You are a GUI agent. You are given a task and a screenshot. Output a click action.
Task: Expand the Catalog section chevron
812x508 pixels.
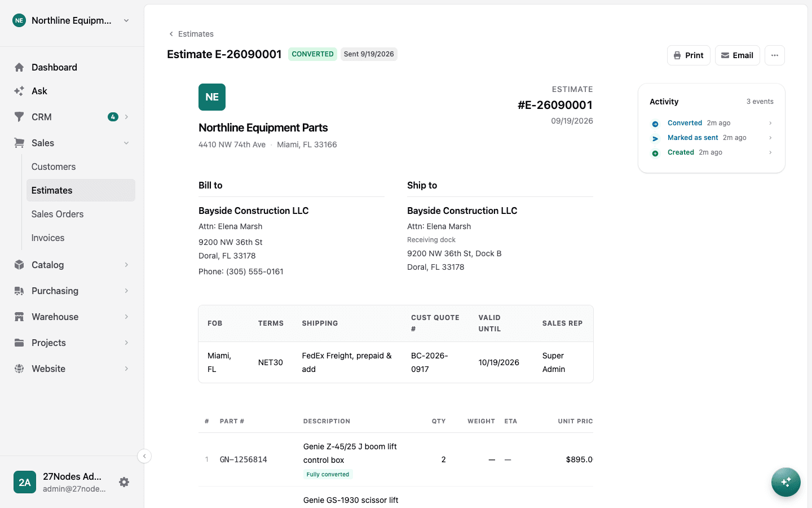(x=126, y=265)
